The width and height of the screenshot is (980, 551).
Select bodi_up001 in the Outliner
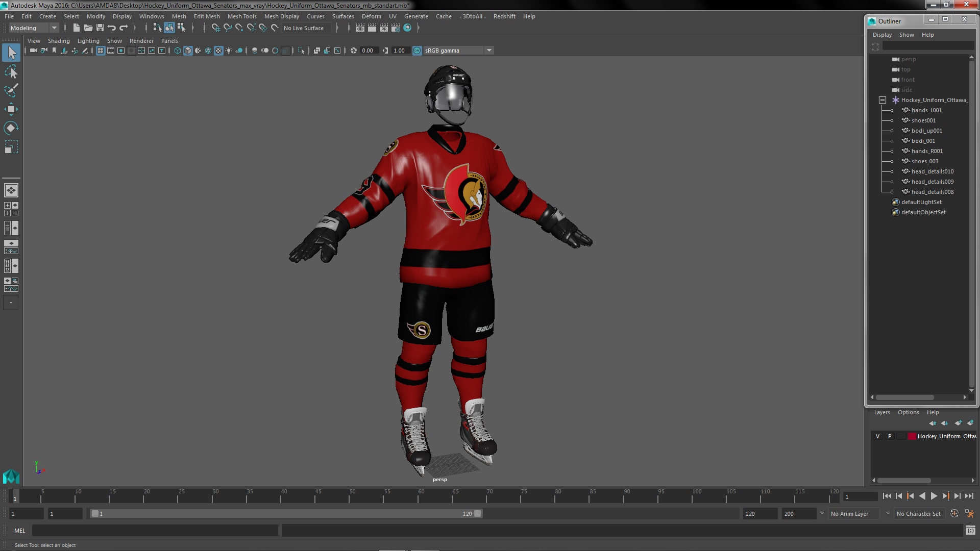point(926,131)
